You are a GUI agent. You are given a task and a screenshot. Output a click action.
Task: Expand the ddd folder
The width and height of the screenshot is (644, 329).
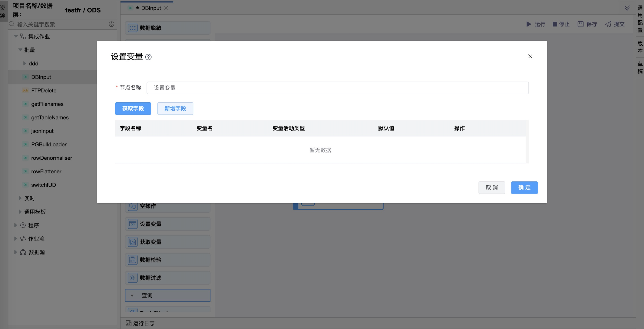pos(25,63)
